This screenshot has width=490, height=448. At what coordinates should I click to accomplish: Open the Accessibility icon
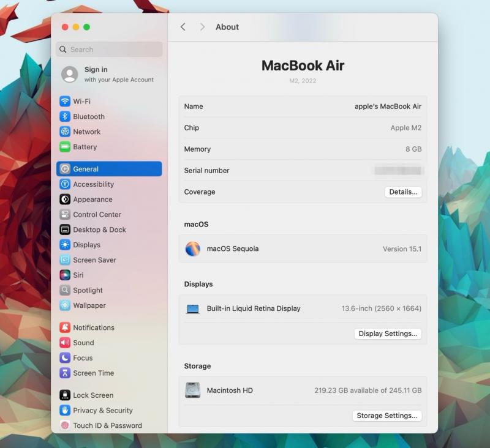click(65, 184)
